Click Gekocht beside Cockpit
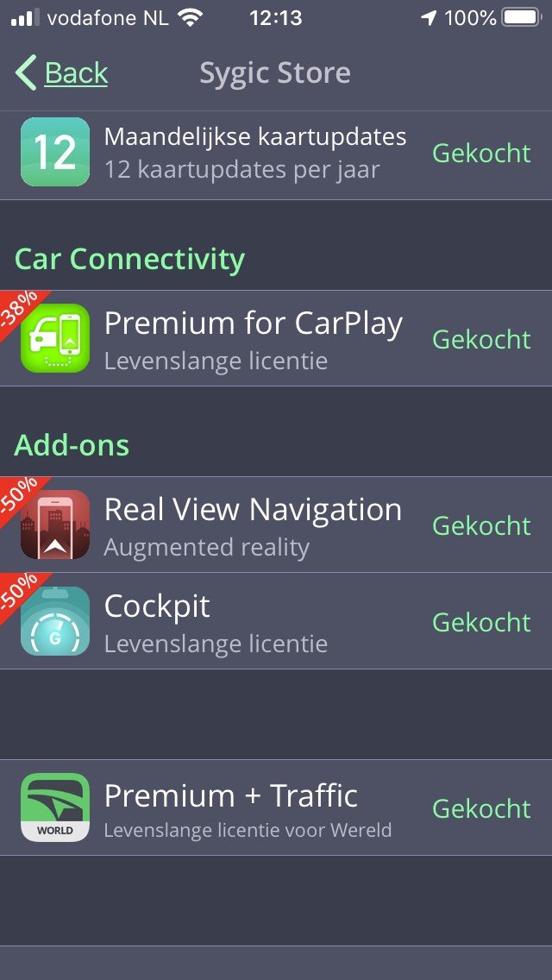552x980 pixels. 481,622
